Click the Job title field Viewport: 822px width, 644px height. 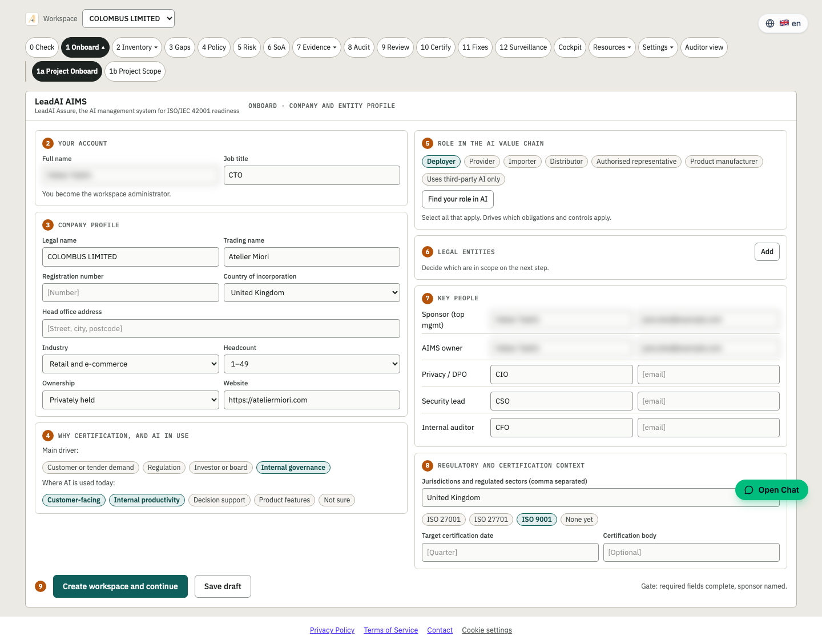(312, 175)
